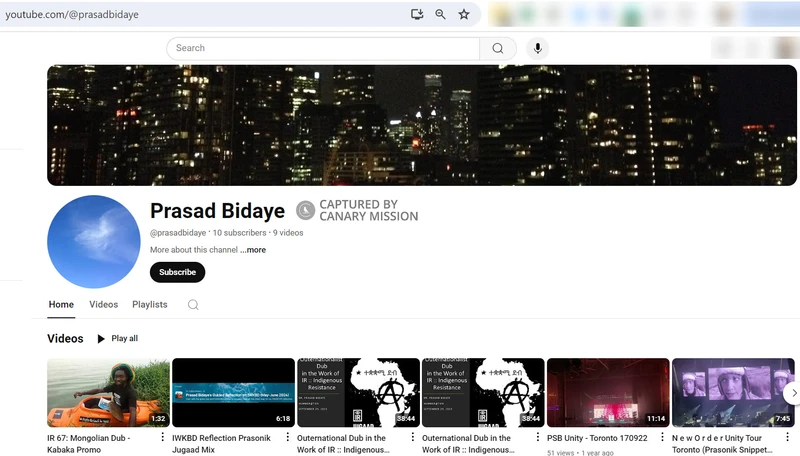
Task: Open thumbnail of man in orange kayak
Action: point(108,393)
